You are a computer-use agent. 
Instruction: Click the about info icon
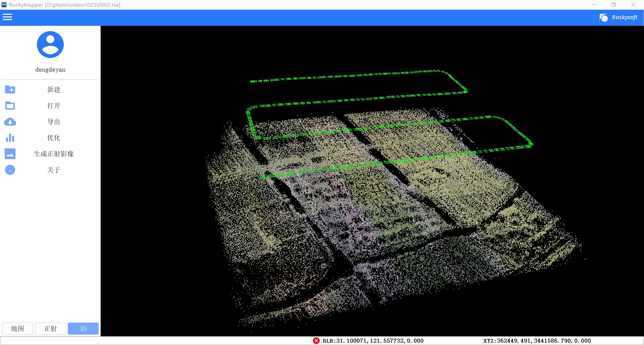[x=10, y=170]
